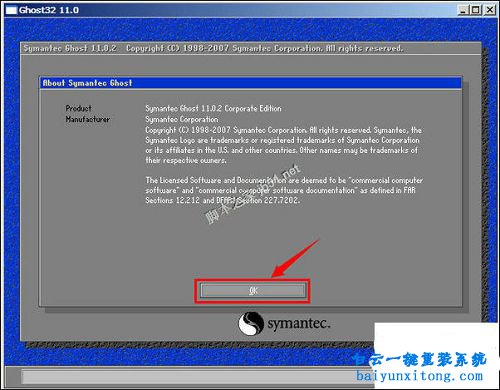Click the baiyunxitong.com watermark link
Viewport: 500px width, 390px height.
(x=419, y=376)
